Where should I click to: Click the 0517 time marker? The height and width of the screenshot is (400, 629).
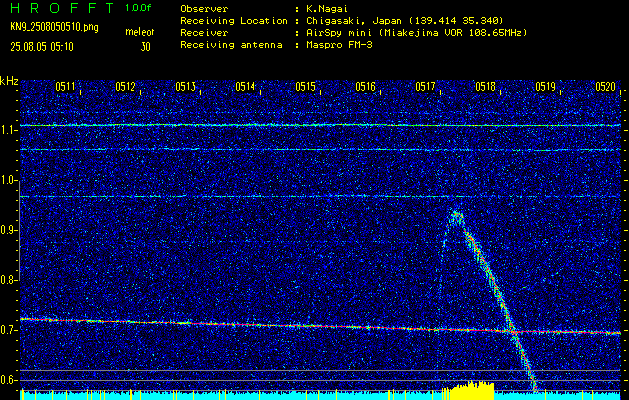coord(425,87)
